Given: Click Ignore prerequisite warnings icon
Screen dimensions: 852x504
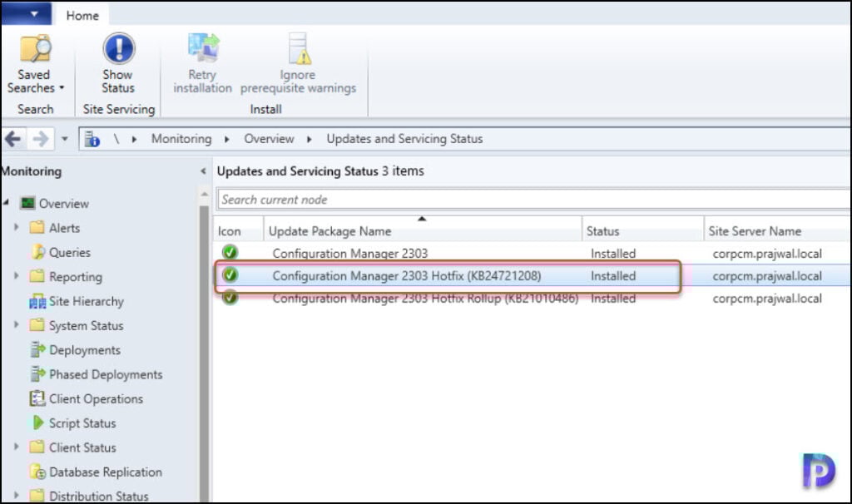Looking at the screenshot, I should point(299,47).
